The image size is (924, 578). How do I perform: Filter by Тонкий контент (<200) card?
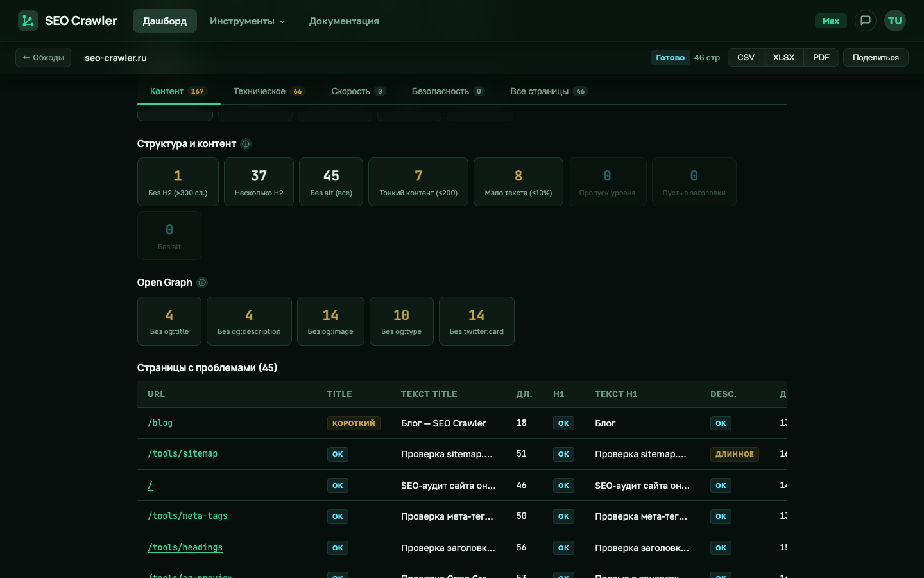pos(418,182)
